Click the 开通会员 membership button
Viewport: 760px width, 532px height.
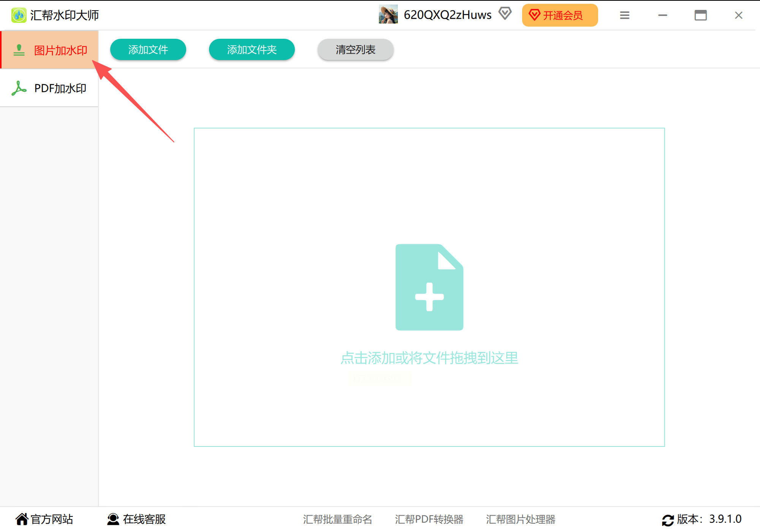(559, 15)
